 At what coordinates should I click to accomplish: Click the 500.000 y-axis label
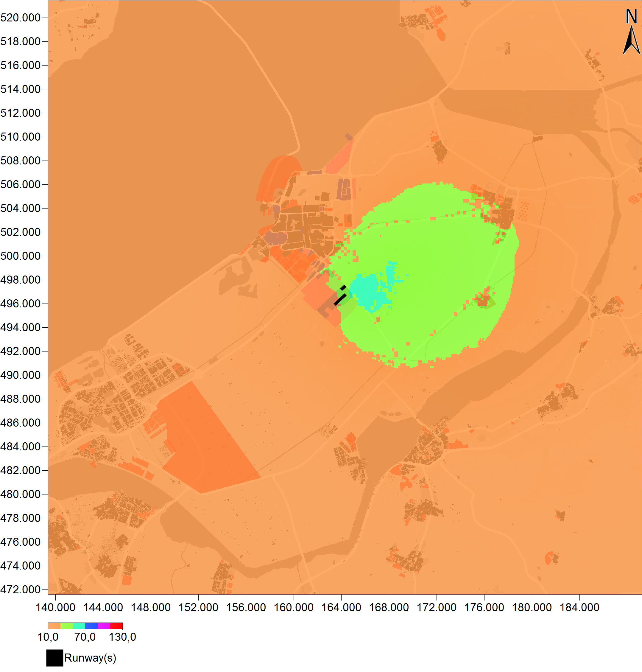21,256
